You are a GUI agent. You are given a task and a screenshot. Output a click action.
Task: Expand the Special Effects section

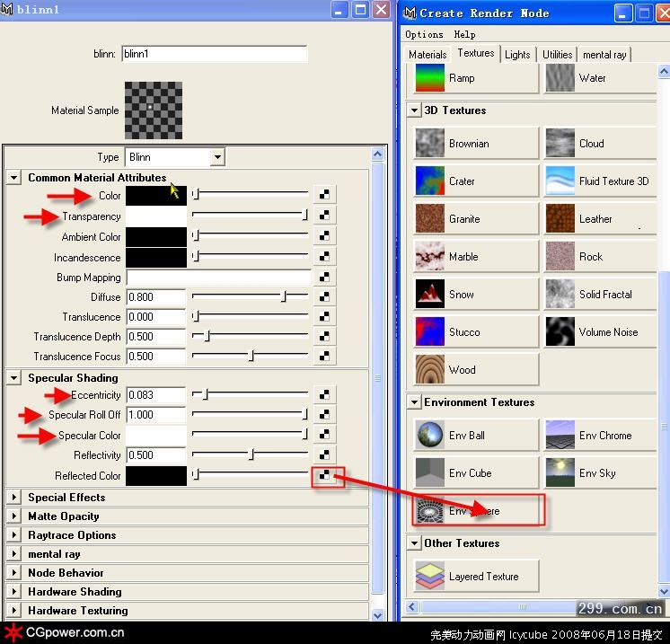(x=14, y=498)
